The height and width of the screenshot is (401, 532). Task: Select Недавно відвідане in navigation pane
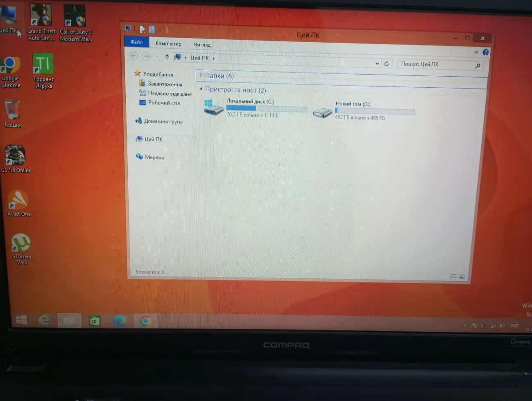165,93
